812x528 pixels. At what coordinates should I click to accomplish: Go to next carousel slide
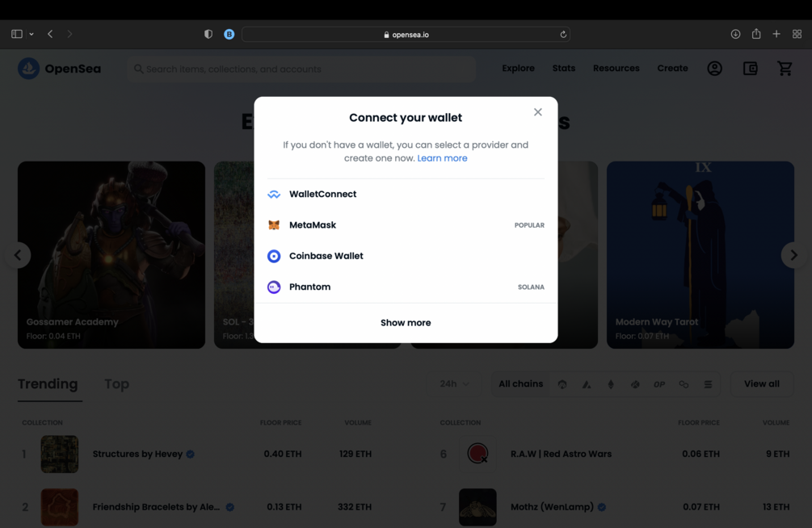coord(793,255)
